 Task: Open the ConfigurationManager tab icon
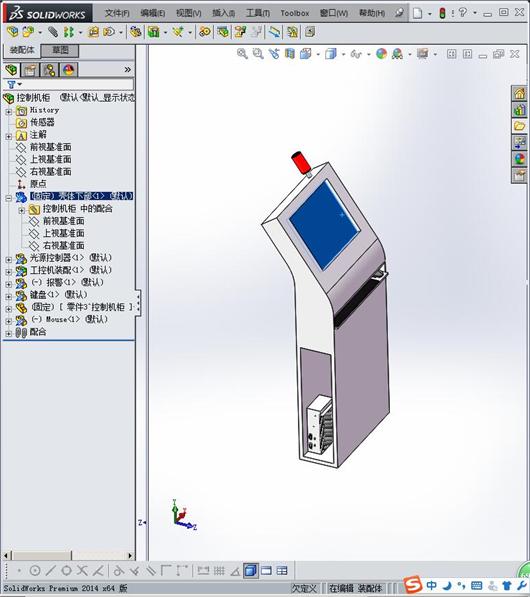coord(49,70)
